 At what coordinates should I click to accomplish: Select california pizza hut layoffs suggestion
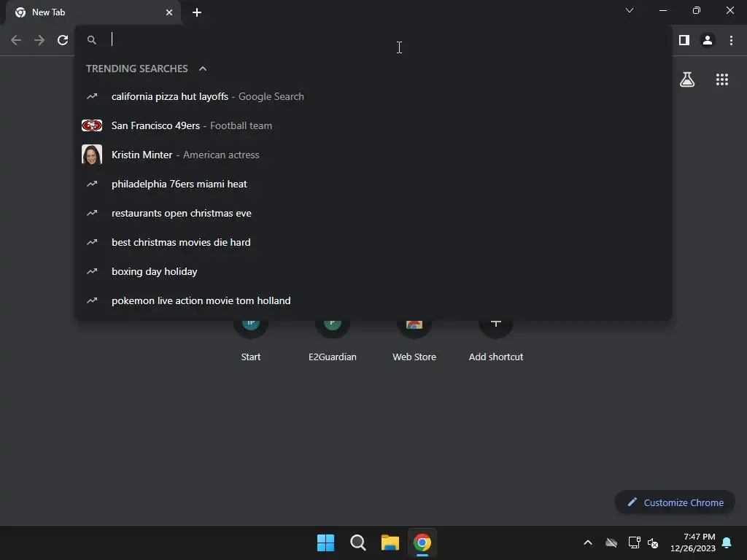coord(373,97)
